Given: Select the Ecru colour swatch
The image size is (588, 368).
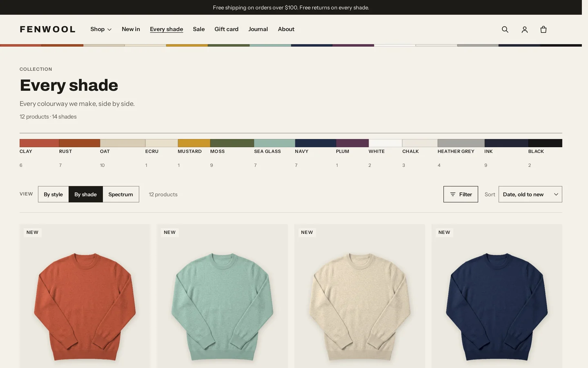Looking at the screenshot, I should (x=162, y=143).
